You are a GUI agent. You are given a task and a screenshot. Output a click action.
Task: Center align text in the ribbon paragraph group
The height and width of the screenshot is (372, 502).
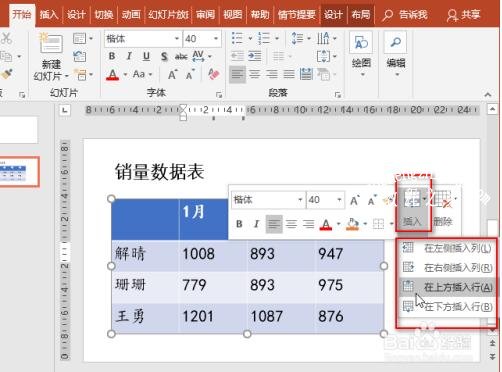click(255, 74)
